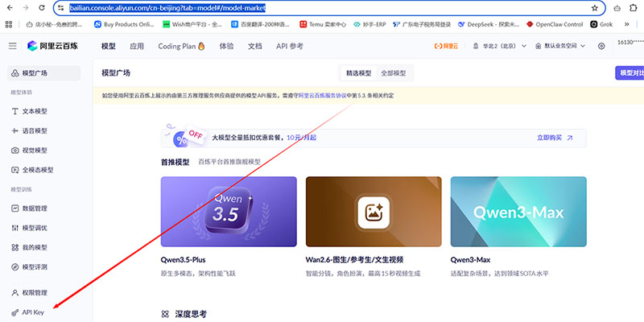Open the Coding Plan tab
The image size is (644, 322).
(182, 47)
